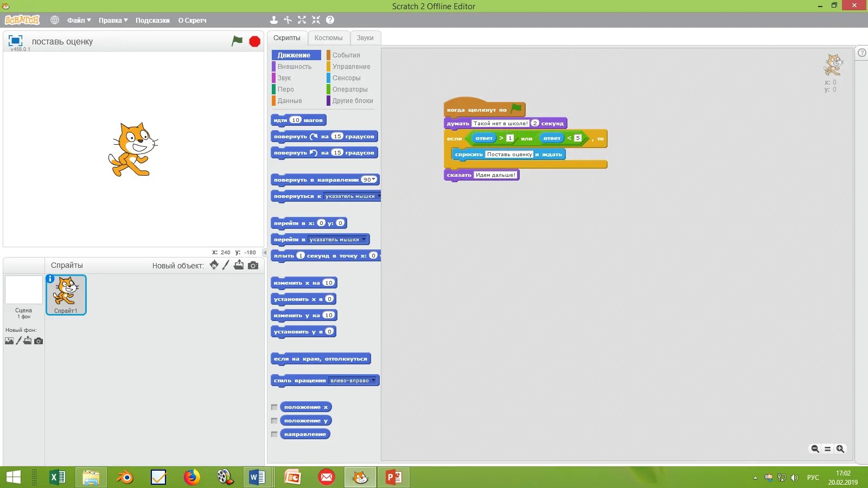Switch to the Скрипты tab
This screenshot has height=488, width=868.
pos(287,38)
